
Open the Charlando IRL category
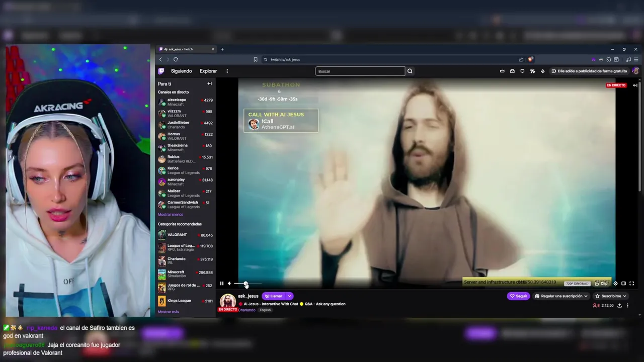(186, 260)
